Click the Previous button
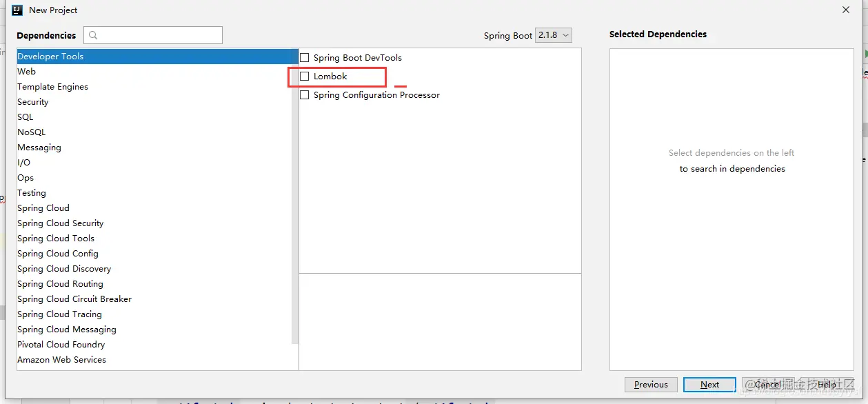This screenshot has height=404, width=868. click(651, 385)
